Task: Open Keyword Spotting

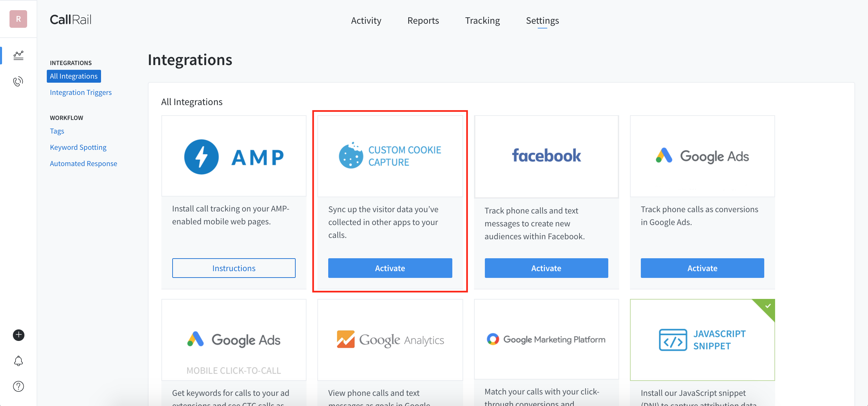Action: [x=78, y=147]
